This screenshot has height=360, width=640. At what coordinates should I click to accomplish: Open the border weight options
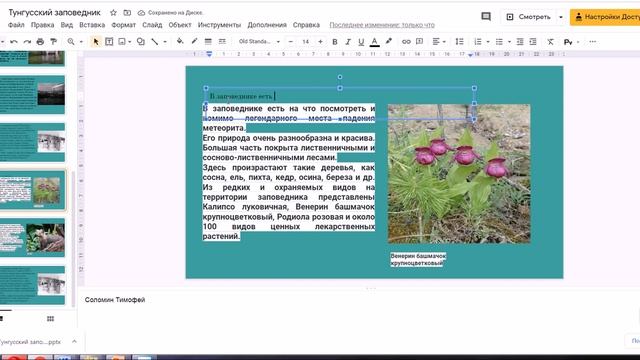click(208, 42)
